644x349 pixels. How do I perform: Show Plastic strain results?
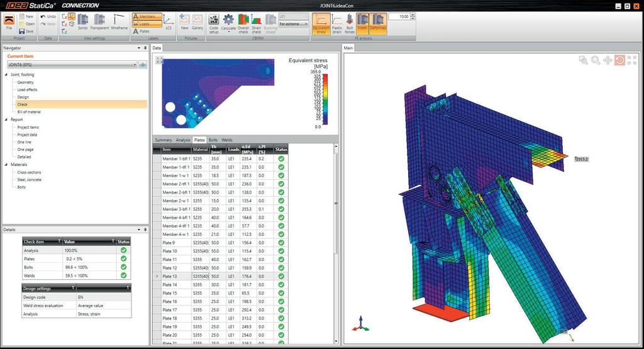pyautogui.click(x=337, y=24)
